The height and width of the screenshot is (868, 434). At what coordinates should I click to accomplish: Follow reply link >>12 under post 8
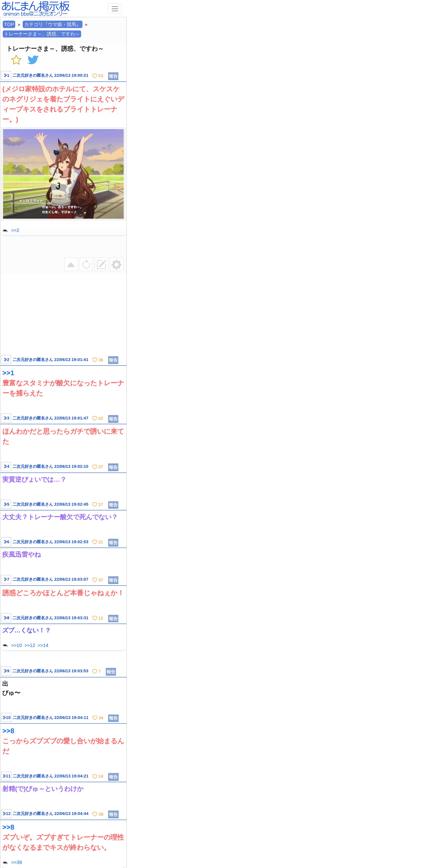(30, 645)
